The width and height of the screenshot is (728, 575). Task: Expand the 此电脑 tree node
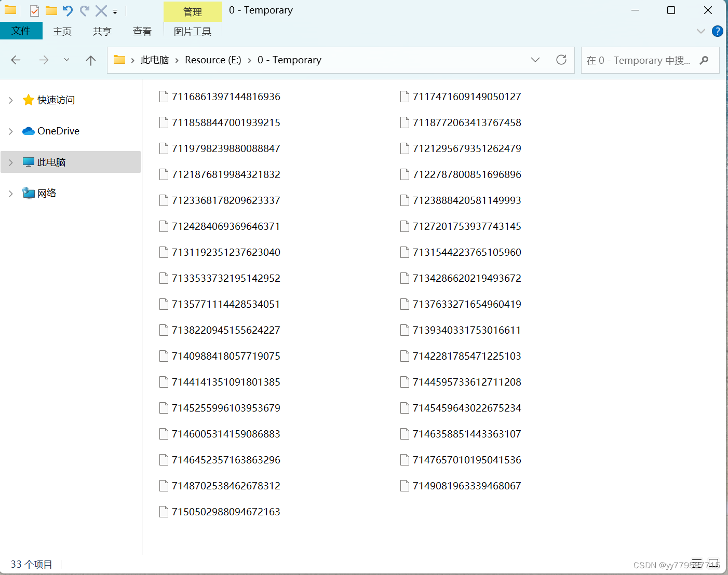[x=10, y=162]
